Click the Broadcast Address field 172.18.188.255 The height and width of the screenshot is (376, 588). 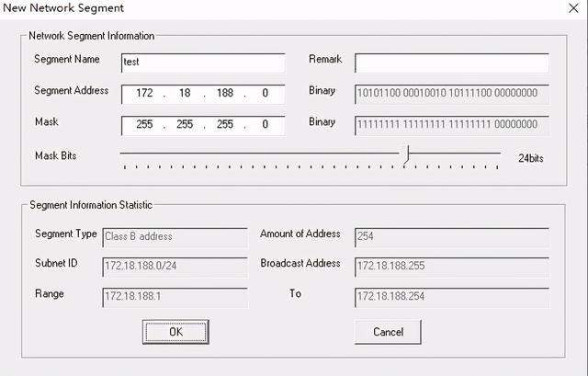pyautogui.click(x=452, y=267)
